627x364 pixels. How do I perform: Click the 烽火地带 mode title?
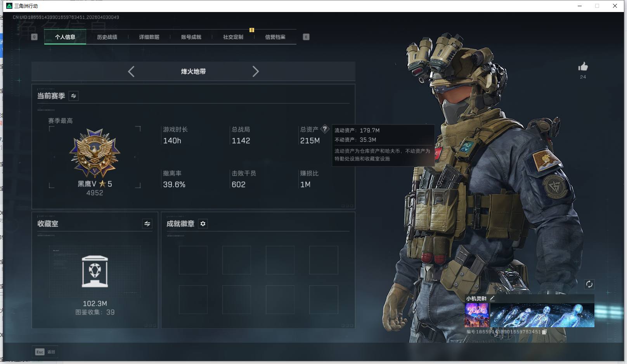pos(193,71)
